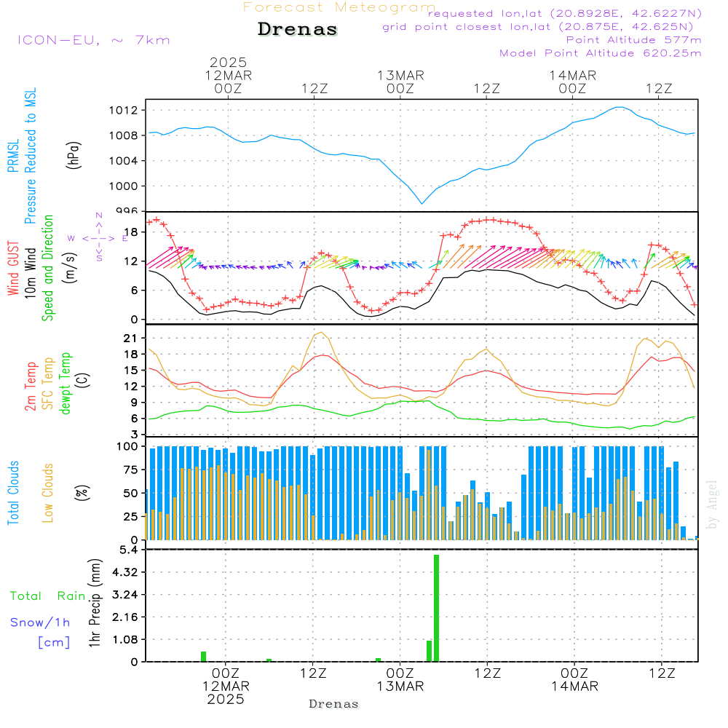Click the pressure curve peak on 14MAR
The height and width of the screenshot is (728, 728).
(x=619, y=107)
